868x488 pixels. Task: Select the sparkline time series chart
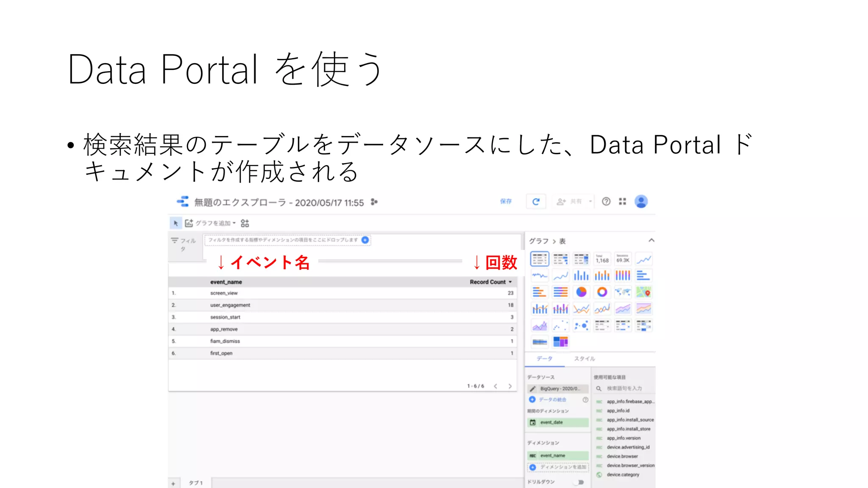click(540, 276)
